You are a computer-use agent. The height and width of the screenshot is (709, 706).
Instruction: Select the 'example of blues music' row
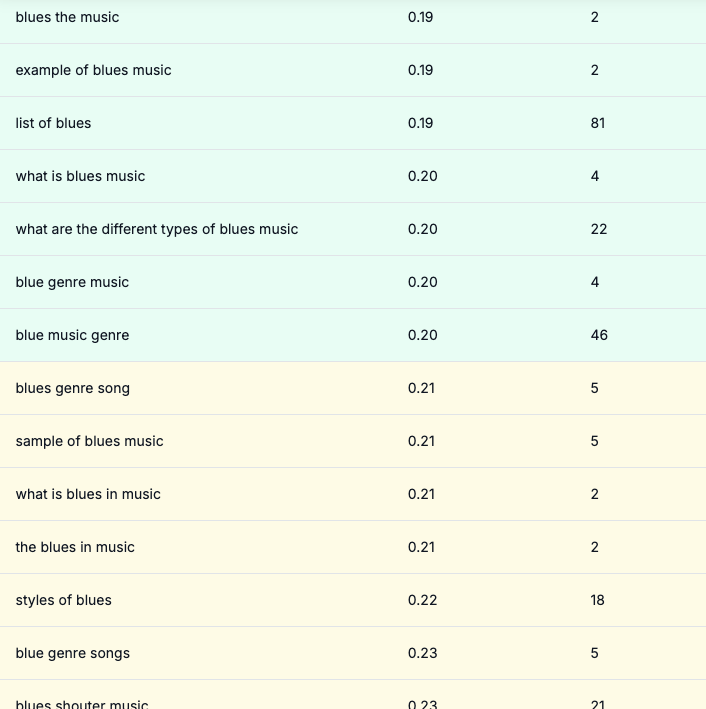[93, 70]
